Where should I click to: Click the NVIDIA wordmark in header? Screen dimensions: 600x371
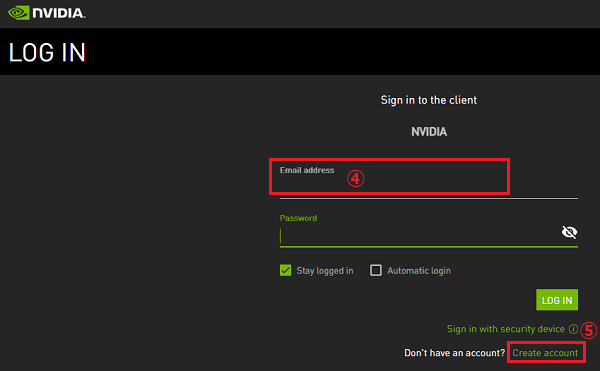59,13
